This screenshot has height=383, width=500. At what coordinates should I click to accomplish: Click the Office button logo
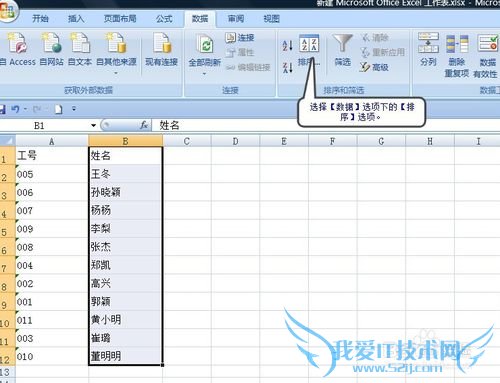tap(7, 11)
